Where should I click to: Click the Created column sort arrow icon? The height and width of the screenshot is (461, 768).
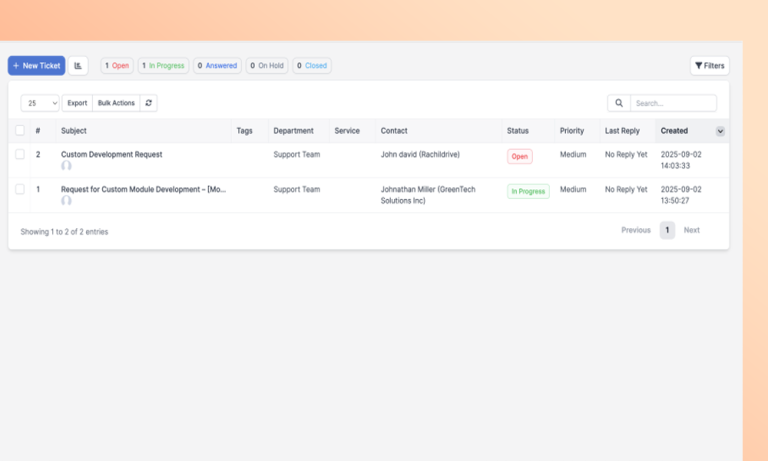(720, 131)
